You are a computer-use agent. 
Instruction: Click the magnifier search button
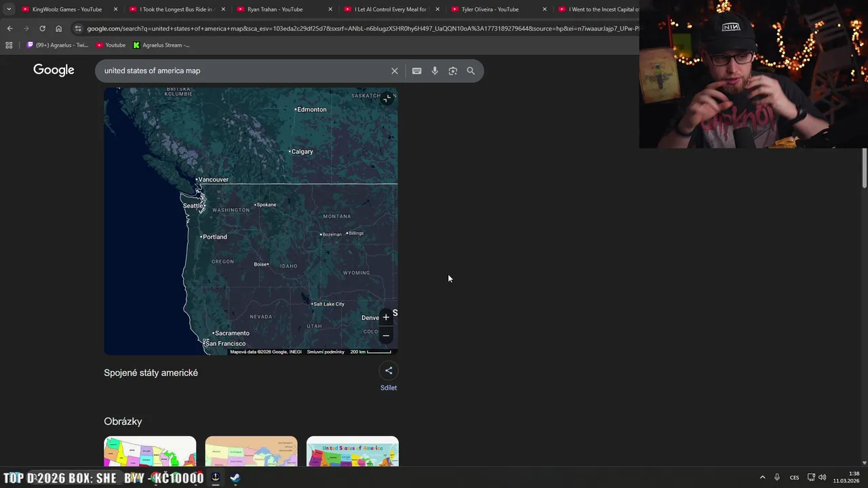pos(471,70)
